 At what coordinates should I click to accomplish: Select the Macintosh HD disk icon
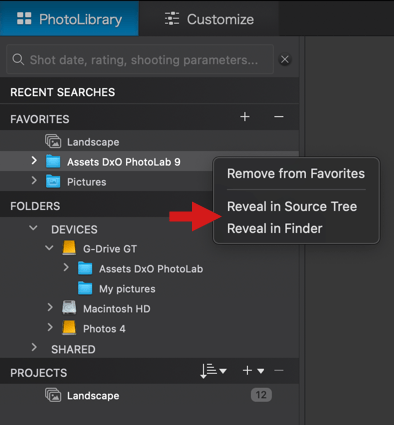[69, 308]
